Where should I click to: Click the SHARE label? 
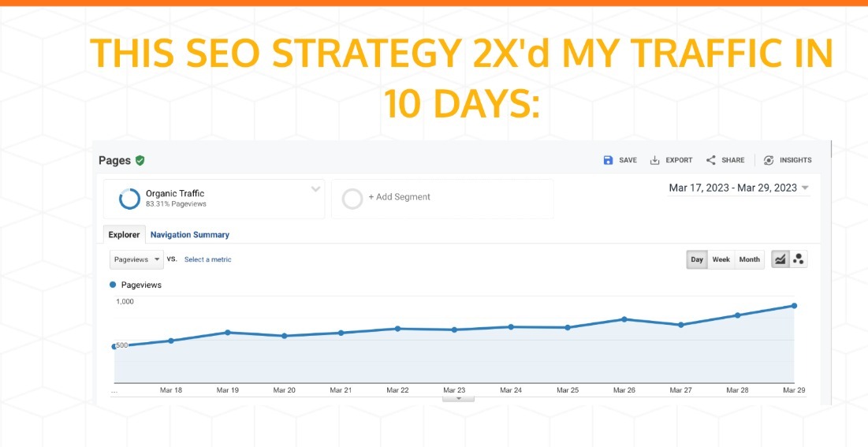pyautogui.click(x=733, y=160)
